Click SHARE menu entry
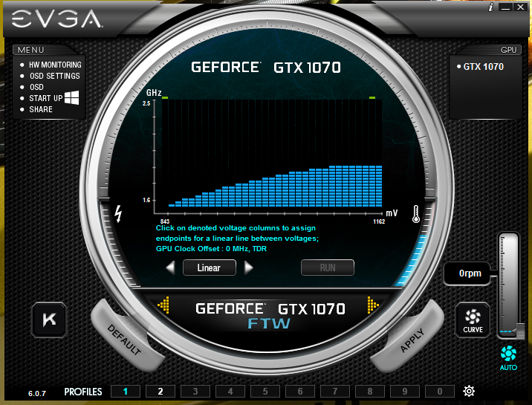The height and width of the screenshot is (405, 532). click(41, 109)
